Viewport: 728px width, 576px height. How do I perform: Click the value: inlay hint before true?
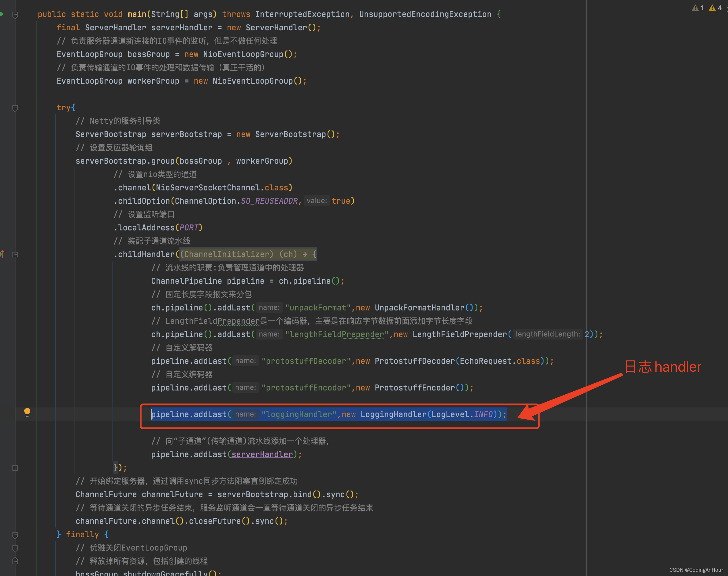click(317, 201)
